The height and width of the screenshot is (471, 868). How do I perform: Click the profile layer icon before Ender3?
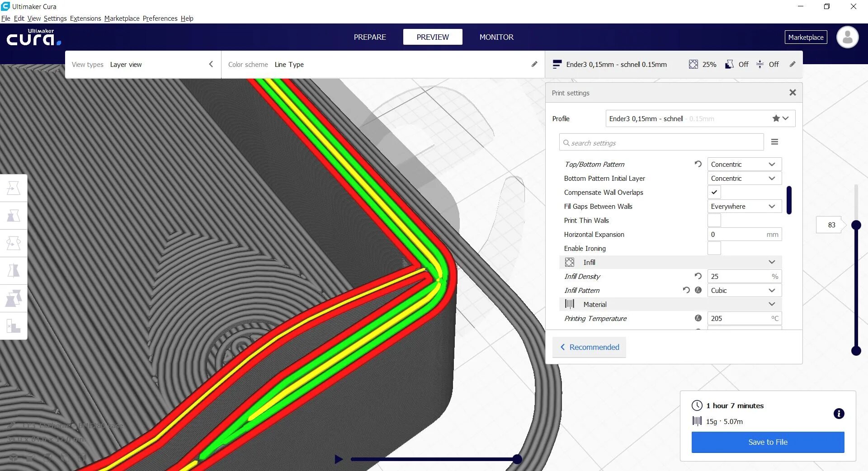pyautogui.click(x=557, y=64)
